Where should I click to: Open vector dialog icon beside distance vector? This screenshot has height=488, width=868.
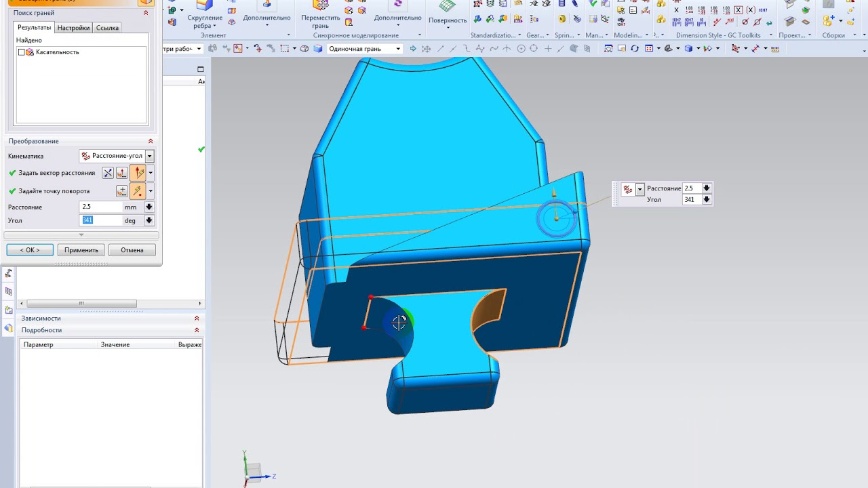(x=122, y=173)
